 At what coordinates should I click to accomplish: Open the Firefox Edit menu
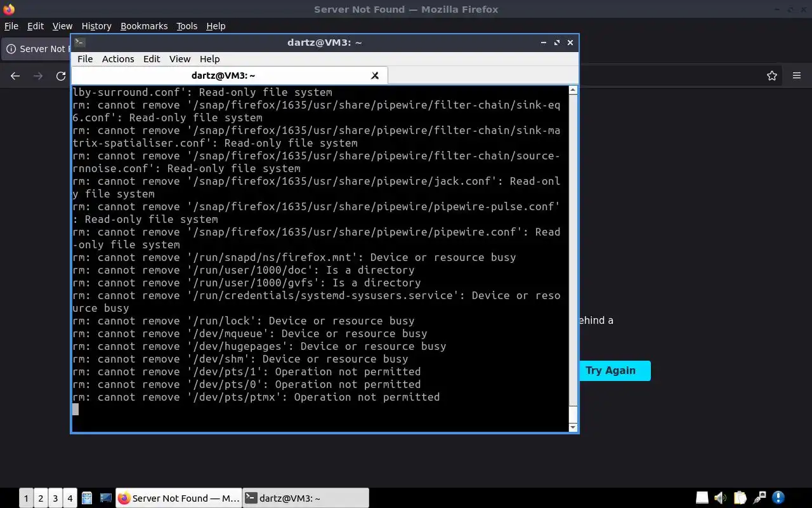36,26
